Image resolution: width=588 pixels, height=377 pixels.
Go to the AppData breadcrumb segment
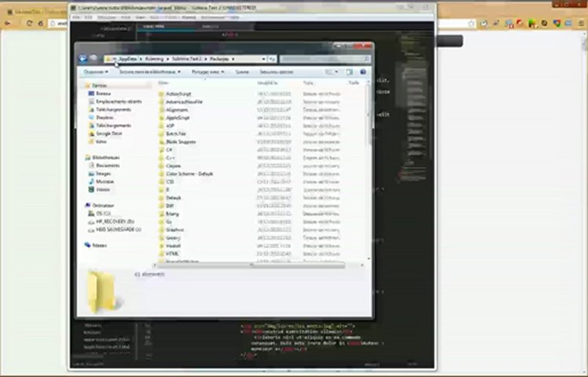pyautogui.click(x=128, y=59)
